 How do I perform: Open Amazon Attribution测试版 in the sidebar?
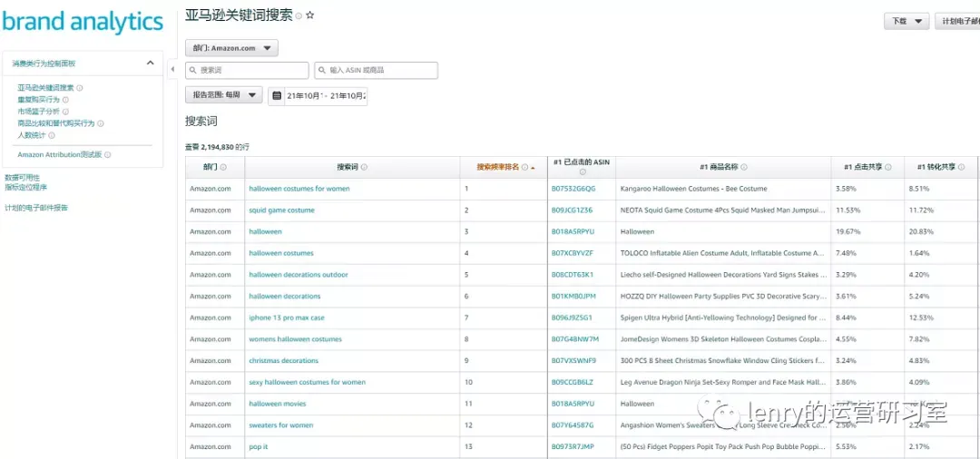tap(59, 155)
